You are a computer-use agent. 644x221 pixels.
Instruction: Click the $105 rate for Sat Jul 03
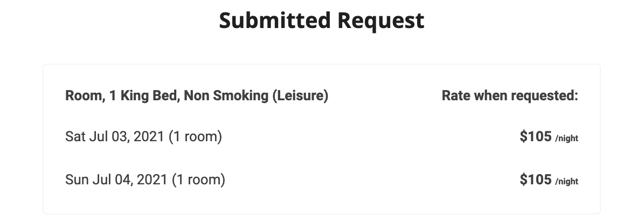[x=536, y=137]
